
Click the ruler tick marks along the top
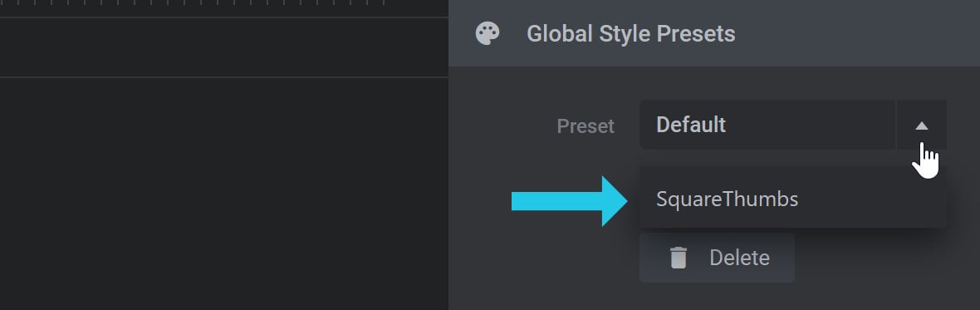[194, 3]
